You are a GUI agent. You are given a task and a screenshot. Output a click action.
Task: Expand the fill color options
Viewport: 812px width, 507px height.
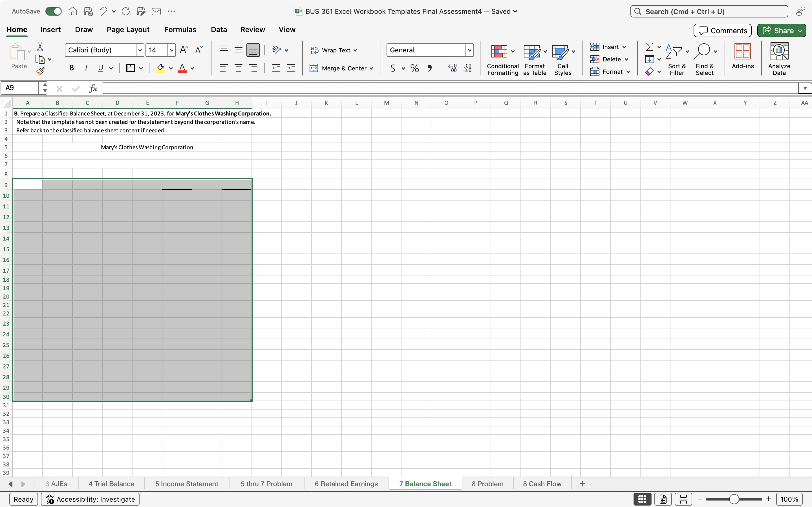click(x=171, y=68)
